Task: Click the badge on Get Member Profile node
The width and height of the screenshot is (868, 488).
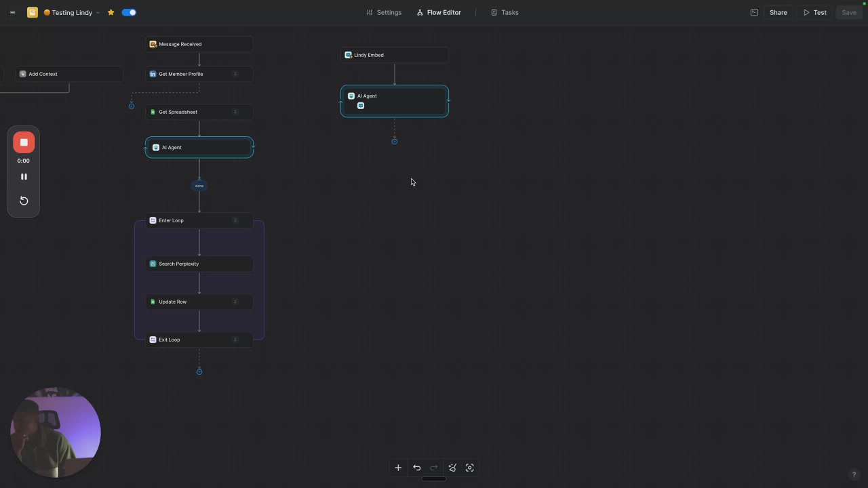Action: point(235,74)
